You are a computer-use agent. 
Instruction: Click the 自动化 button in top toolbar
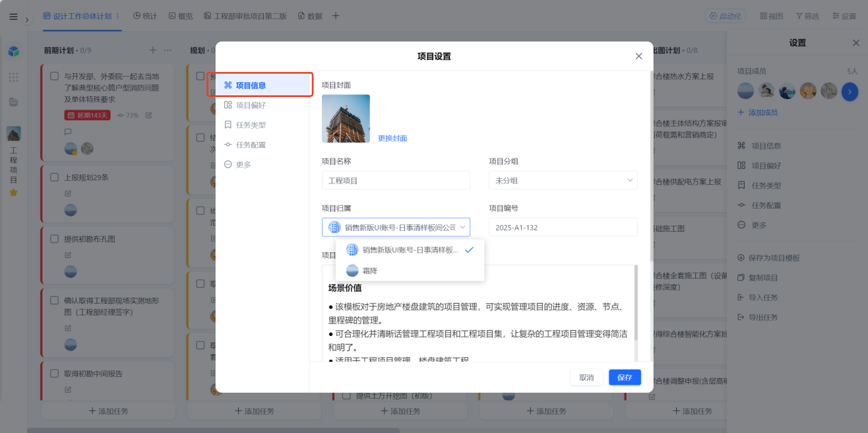[724, 16]
